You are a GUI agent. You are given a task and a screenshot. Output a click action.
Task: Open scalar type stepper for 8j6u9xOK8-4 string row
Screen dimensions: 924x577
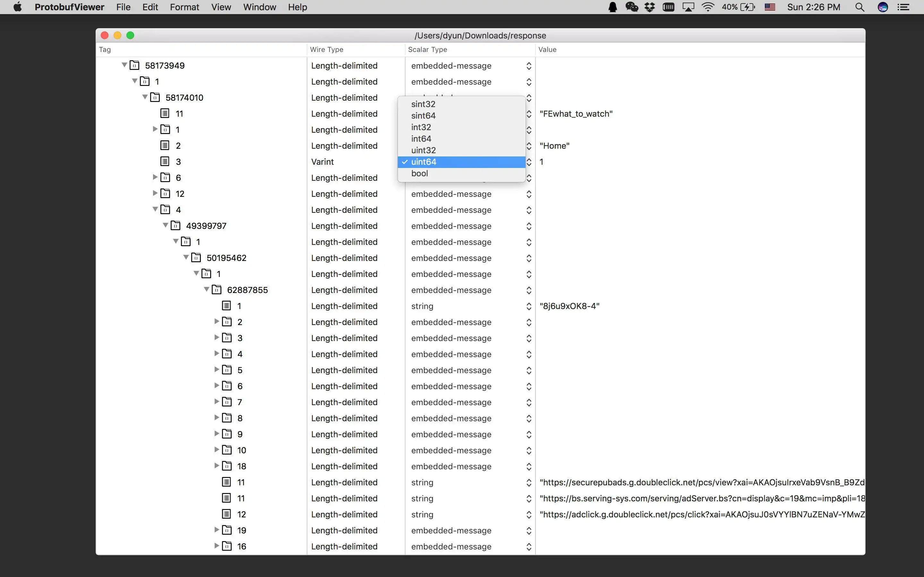(x=528, y=306)
